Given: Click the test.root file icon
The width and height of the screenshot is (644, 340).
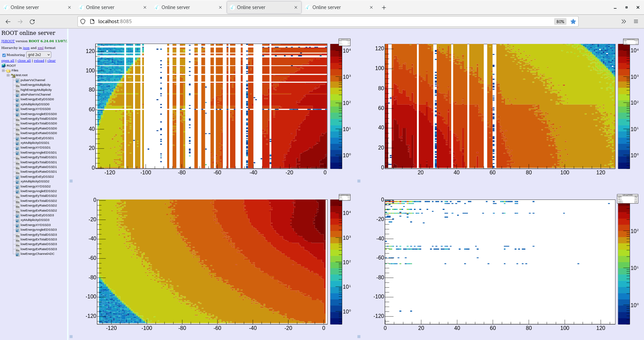Looking at the screenshot, I should [13, 75].
